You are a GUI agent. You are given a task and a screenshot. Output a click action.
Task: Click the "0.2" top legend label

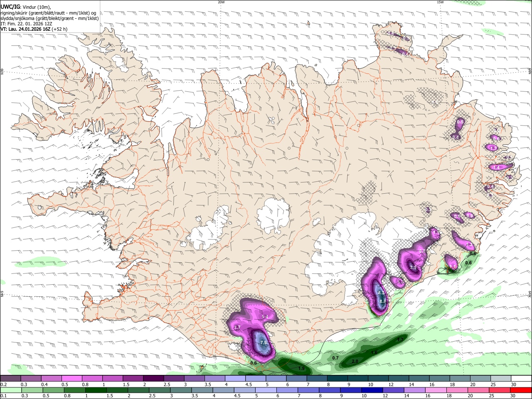(3, 384)
